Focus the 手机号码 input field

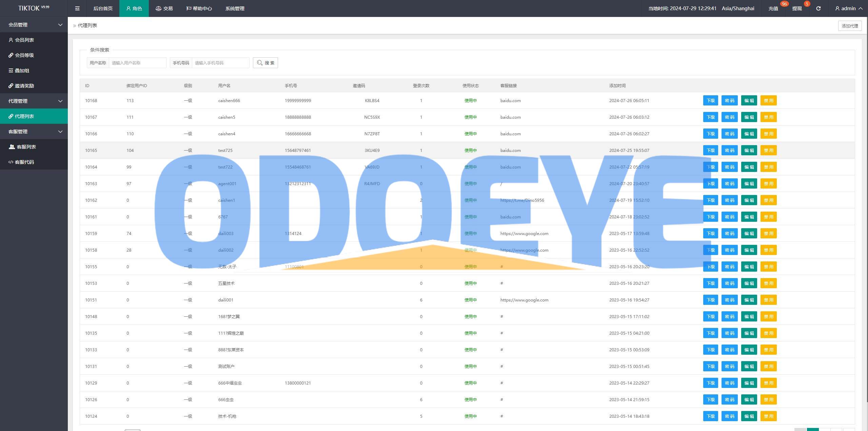220,63
